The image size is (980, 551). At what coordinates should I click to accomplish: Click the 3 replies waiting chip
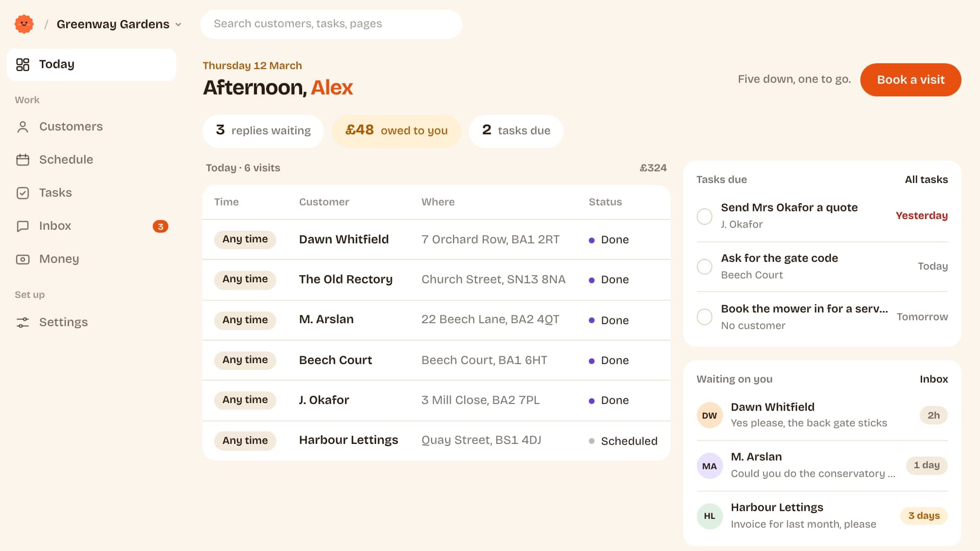[x=263, y=130]
